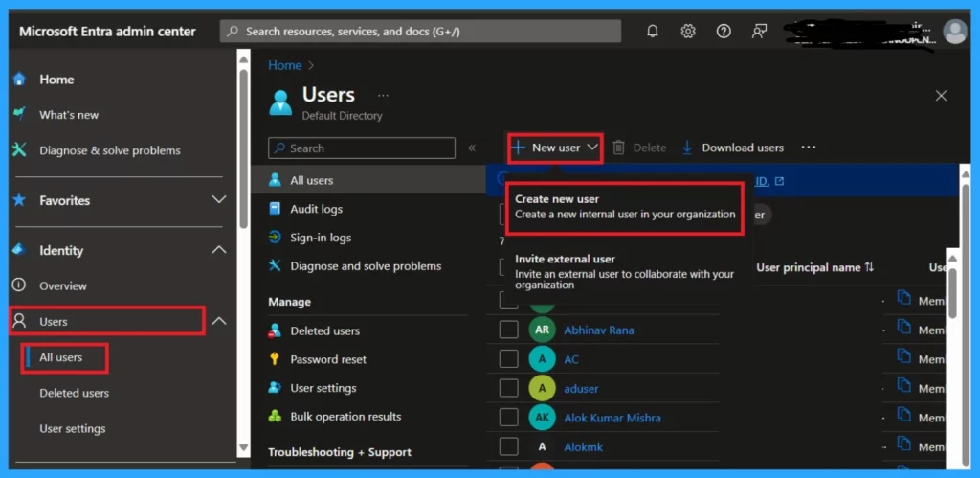Click the Users page title icon
The width and height of the screenshot is (980, 478).
tap(280, 102)
